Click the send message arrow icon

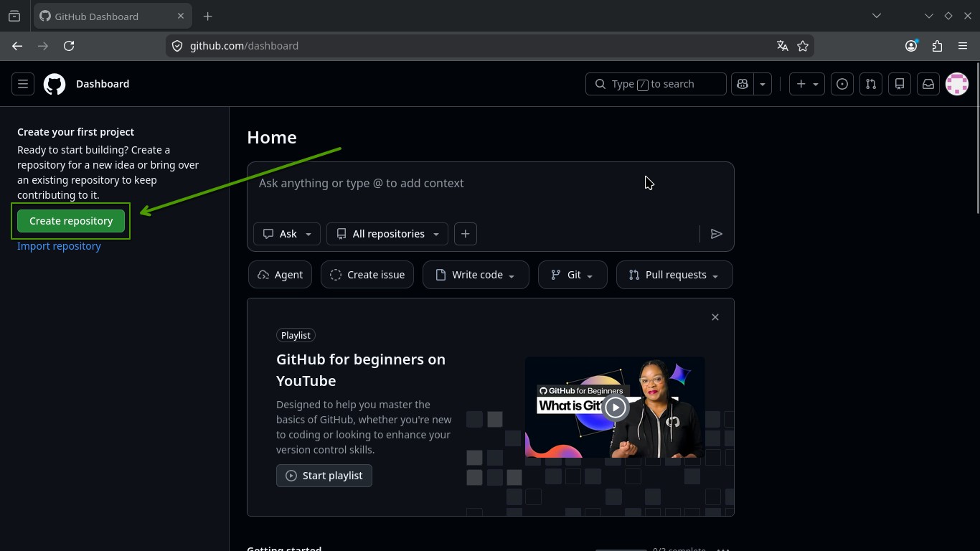(x=716, y=234)
